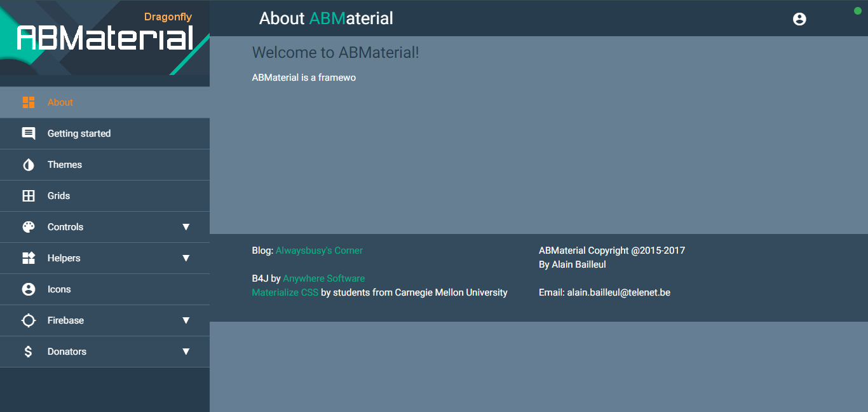
Task: Click the 'by students from Carnegie Mellon University' text
Action: [414, 292]
